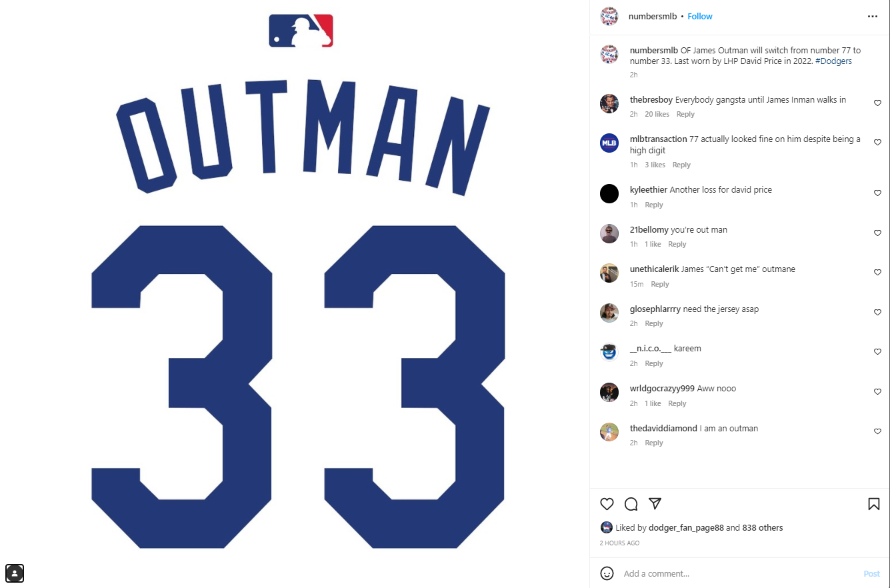Open the comment bubble icon
The width and height of the screenshot is (890, 588).
tap(631, 504)
